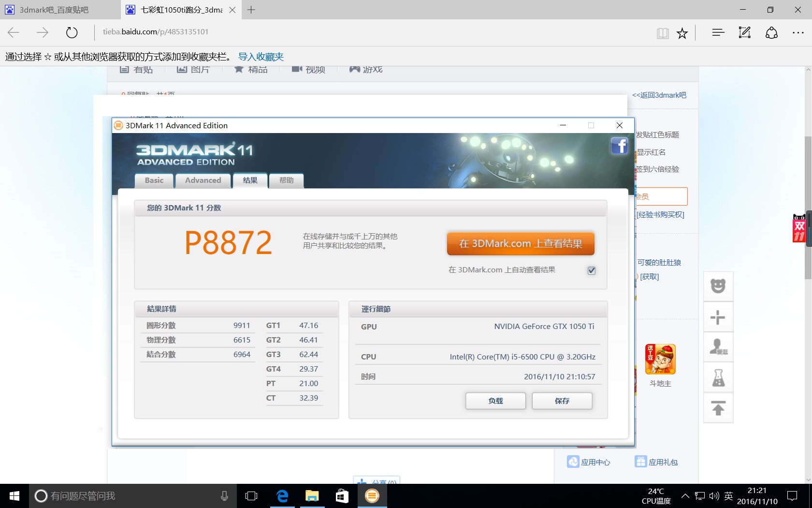Open the Windows Start menu

pyautogui.click(x=14, y=496)
